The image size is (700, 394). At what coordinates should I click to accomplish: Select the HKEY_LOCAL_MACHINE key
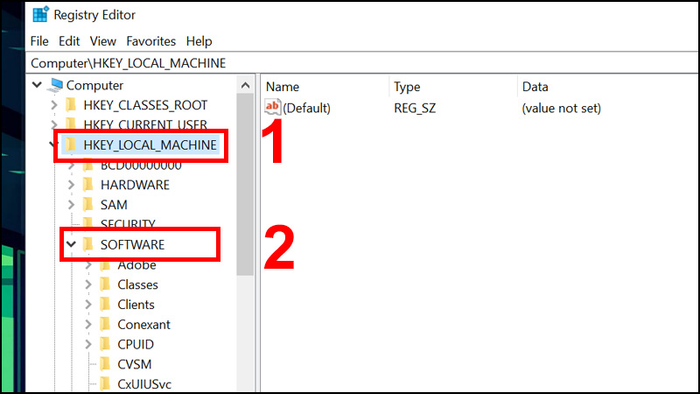pyautogui.click(x=150, y=145)
